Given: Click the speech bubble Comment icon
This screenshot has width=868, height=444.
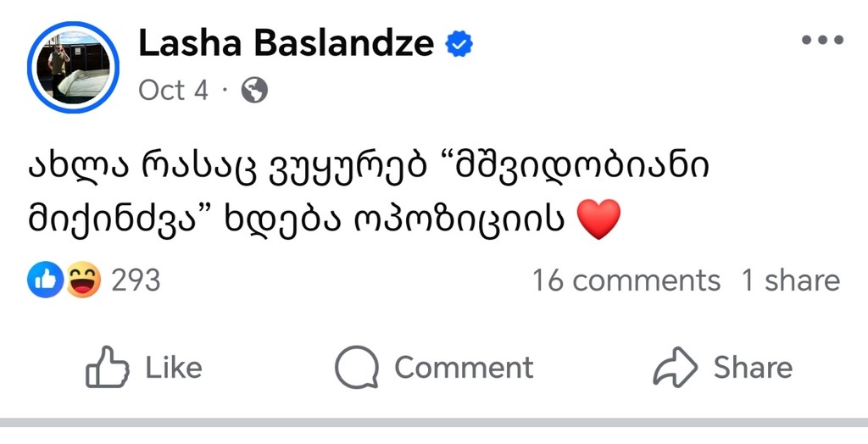Looking at the screenshot, I should [356, 368].
